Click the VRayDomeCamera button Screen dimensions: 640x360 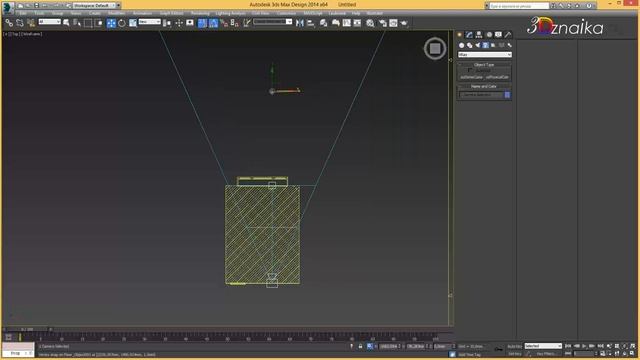pyautogui.click(x=471, y=77)
